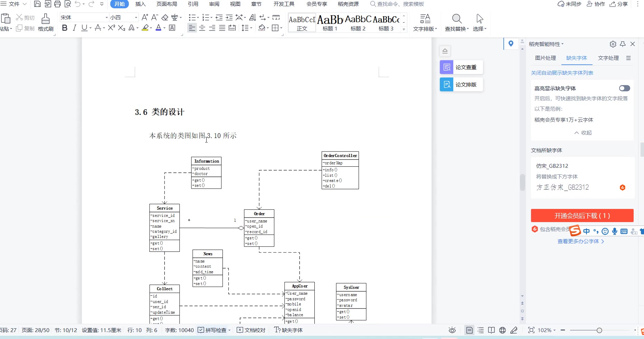The image size is (644, 339).
Task: Switch to reading view (book icon)
Action: coord(491,330)
